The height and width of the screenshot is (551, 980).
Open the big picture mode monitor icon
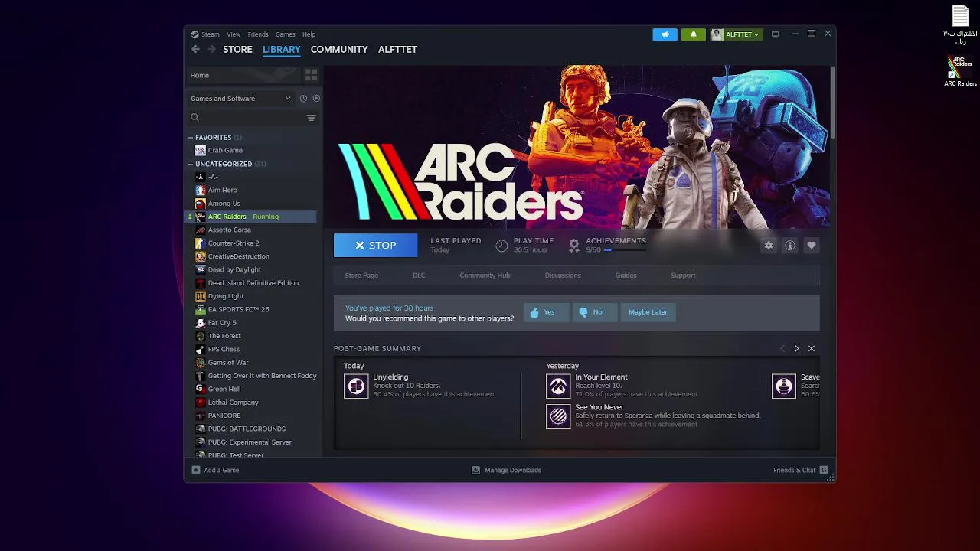(775, 34)
